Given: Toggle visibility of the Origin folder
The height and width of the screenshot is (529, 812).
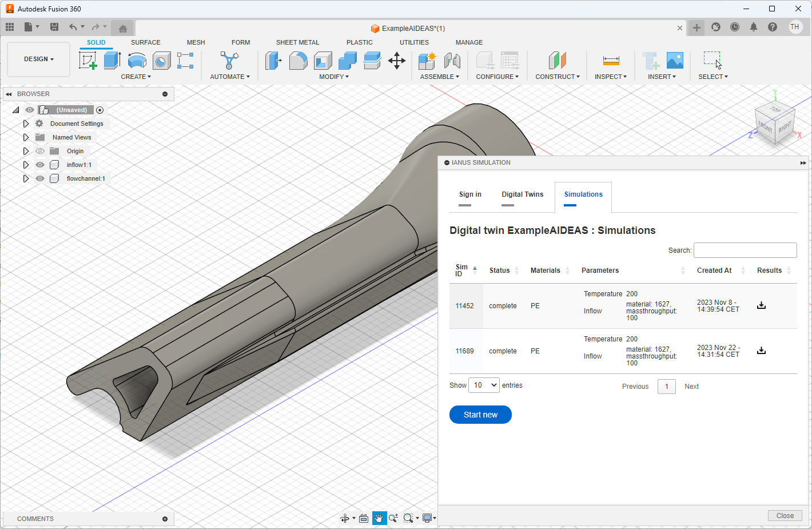Looking at the screenshot, I should point(40,151).
